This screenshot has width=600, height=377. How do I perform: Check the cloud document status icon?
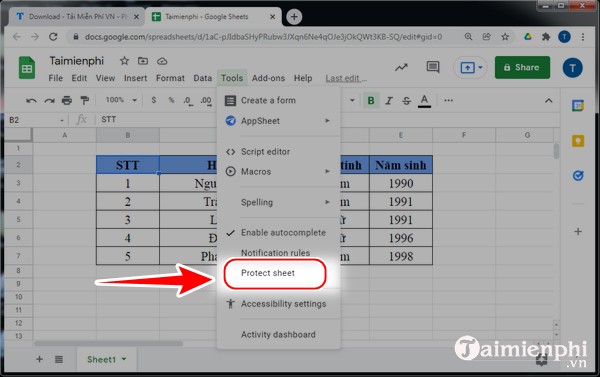click(162, 61)
